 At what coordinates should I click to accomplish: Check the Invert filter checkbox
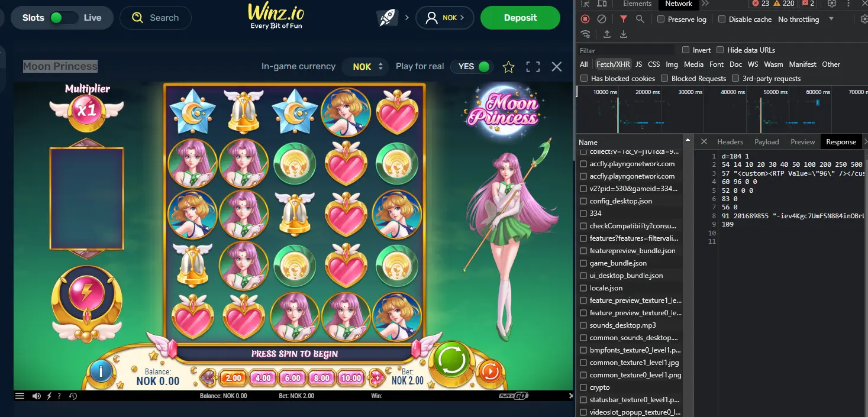pos(686,50)
